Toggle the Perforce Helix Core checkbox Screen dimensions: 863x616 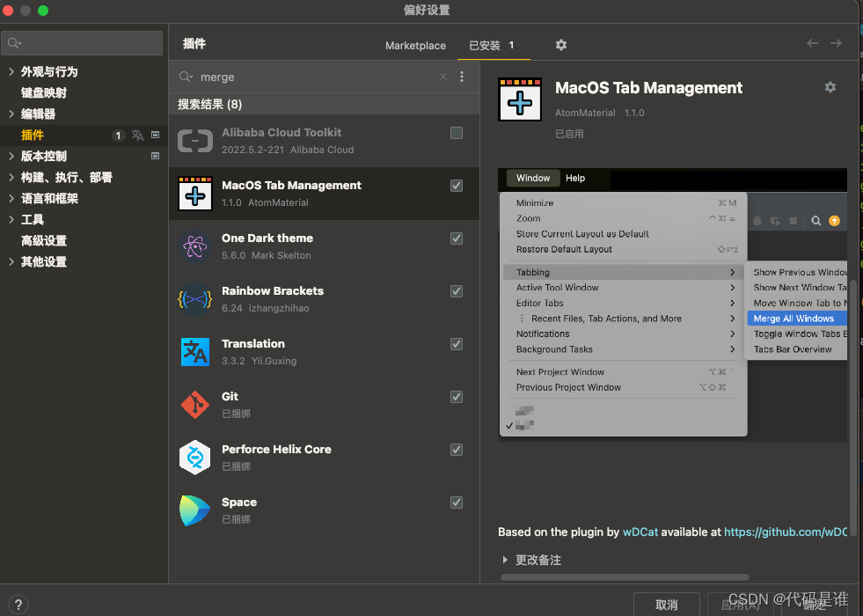(x=457, y=450)
